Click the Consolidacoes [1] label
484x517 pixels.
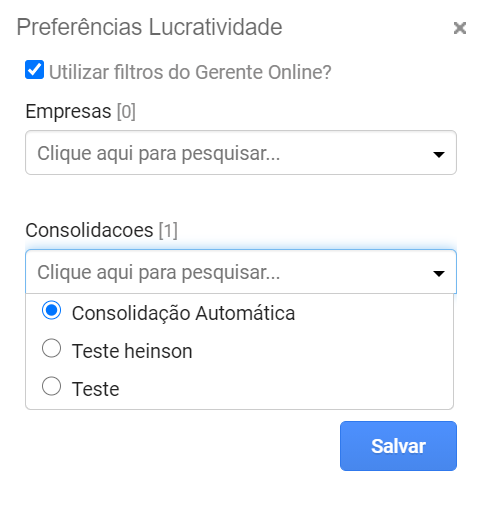click(101, 230)
